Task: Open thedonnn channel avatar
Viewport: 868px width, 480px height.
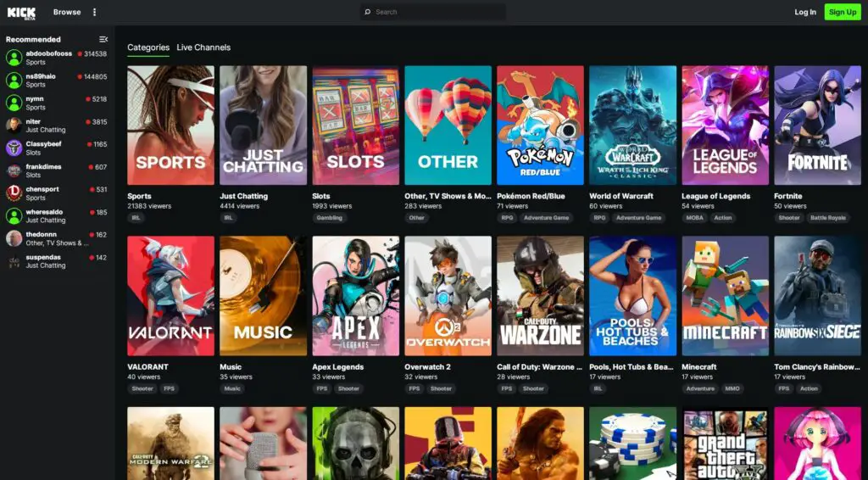Action: [x=14, y=238]
